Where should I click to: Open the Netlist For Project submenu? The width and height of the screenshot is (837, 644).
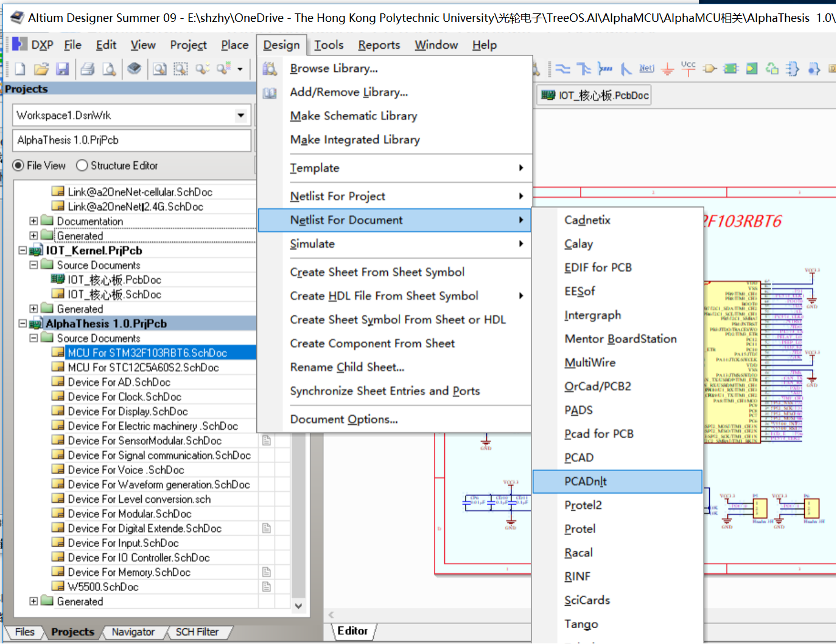click(x=395, y=196)
